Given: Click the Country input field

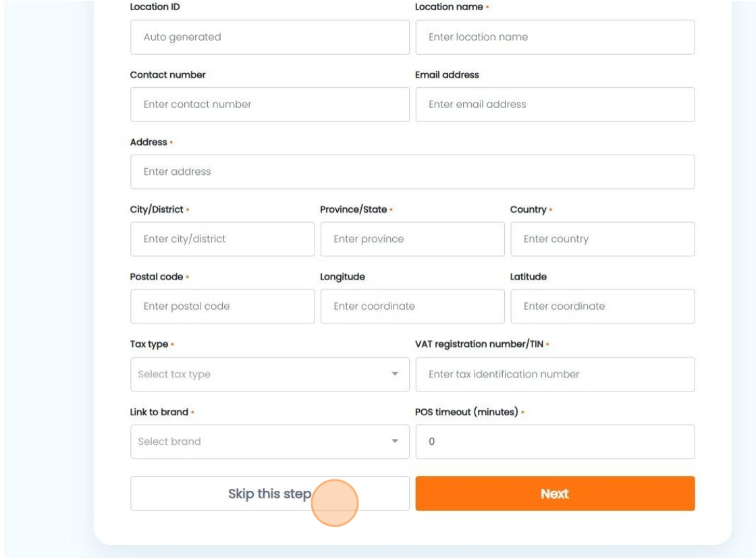Looking at the screenshot, I should tap(603, 239).
